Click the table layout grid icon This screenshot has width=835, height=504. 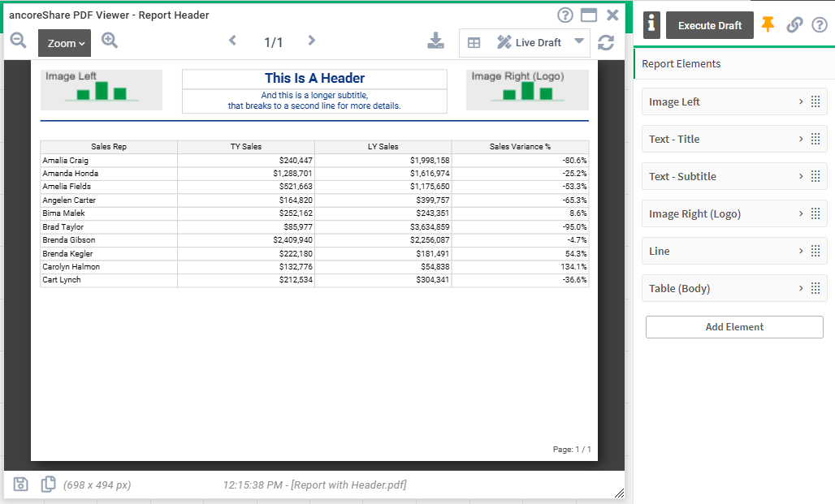pos(474,42)
